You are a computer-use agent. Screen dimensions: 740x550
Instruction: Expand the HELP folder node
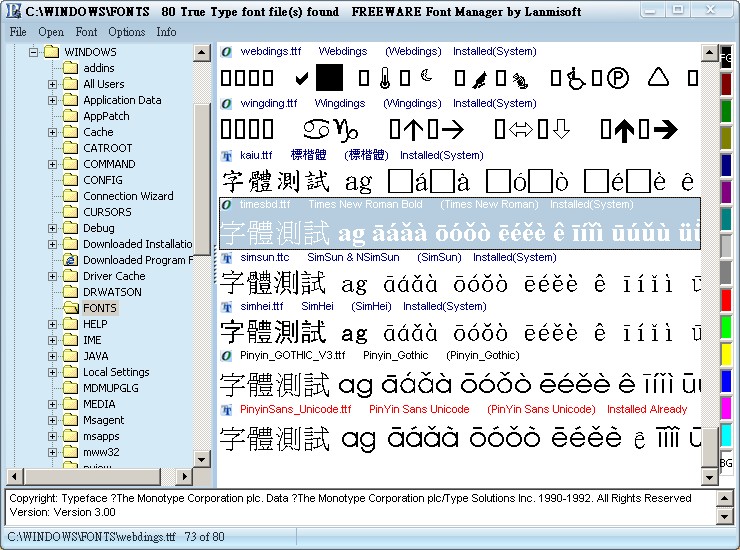point(52,324)
